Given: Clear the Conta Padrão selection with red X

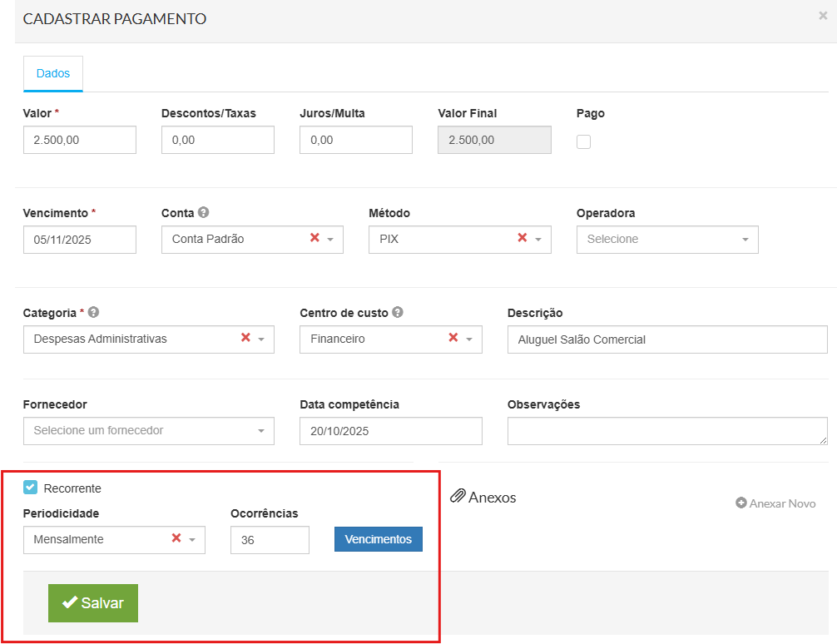Looking at the screenshot, I should click(x=314, y=238).
